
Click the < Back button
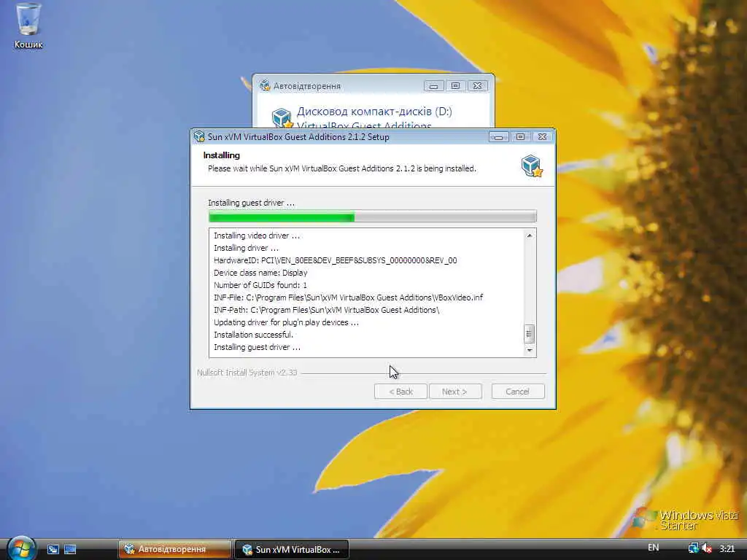click(x=400, y=392)
